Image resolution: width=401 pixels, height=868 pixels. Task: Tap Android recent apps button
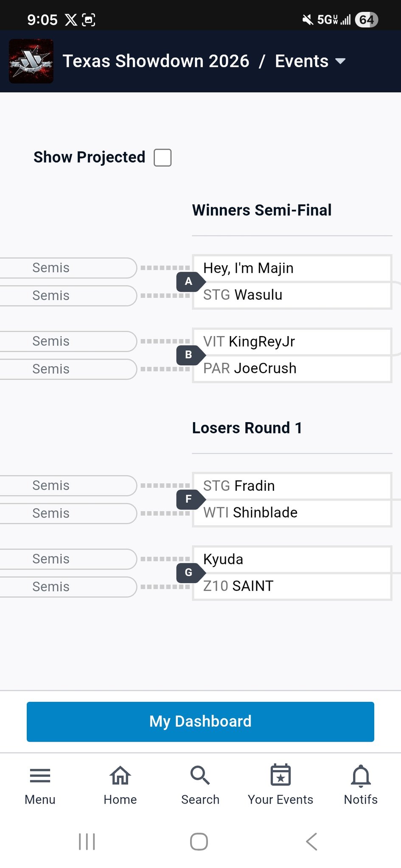(87, 842)
